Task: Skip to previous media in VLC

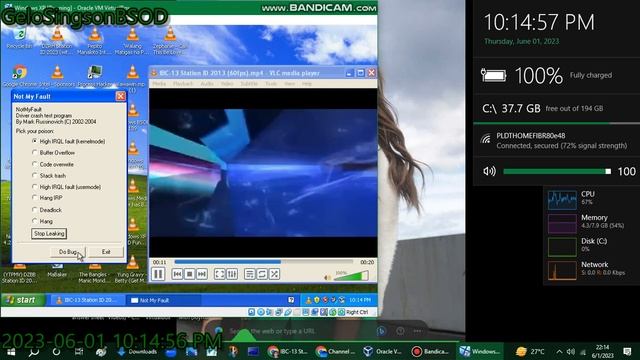Action: pos(177,274)
